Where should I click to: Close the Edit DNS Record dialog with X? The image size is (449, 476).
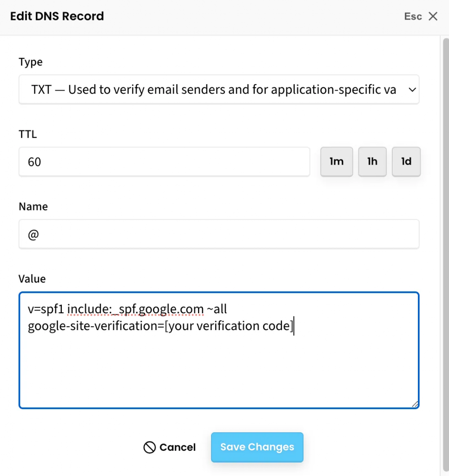coord(433,17)
